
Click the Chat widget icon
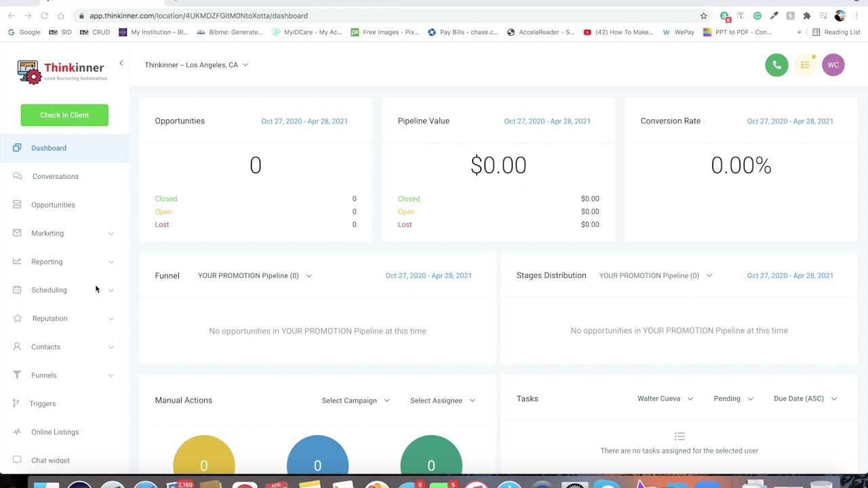click(17, 460)
